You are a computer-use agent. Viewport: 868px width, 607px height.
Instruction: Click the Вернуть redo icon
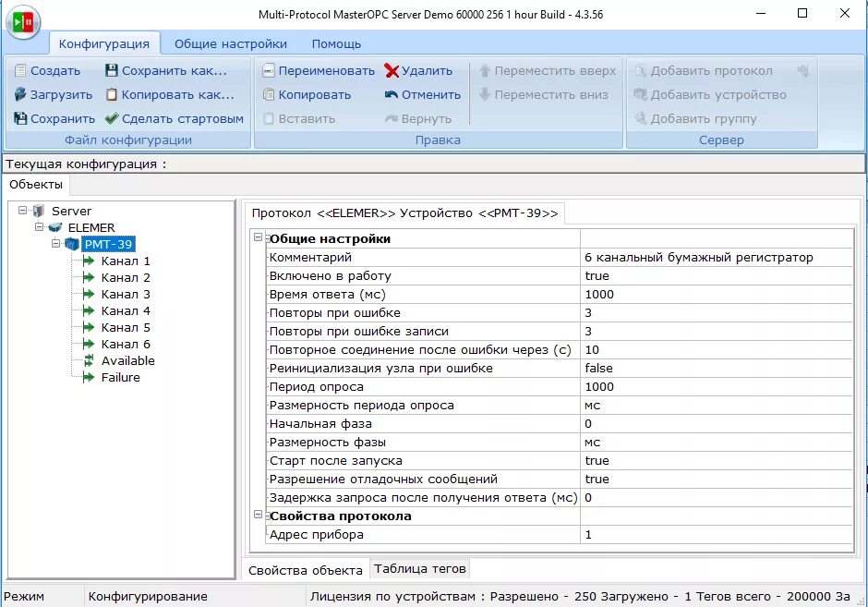[391, 118]
